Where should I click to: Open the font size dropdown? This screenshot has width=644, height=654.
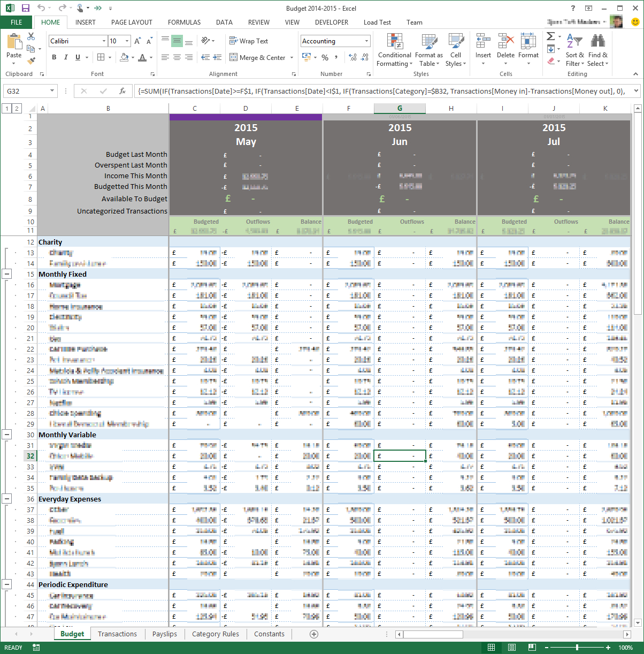[127, 41]
